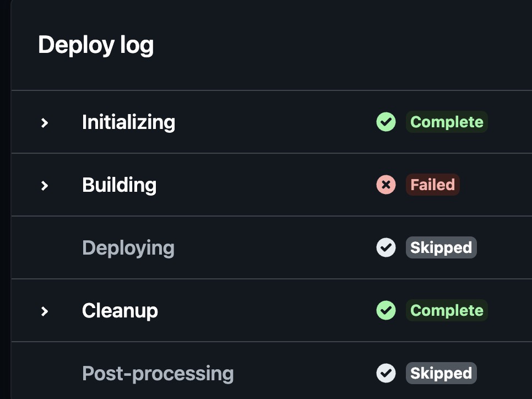Viewport: 532px width, 399px height.
Task: Expand the Initializing step chevron
Action: click(x=45, y=122)
